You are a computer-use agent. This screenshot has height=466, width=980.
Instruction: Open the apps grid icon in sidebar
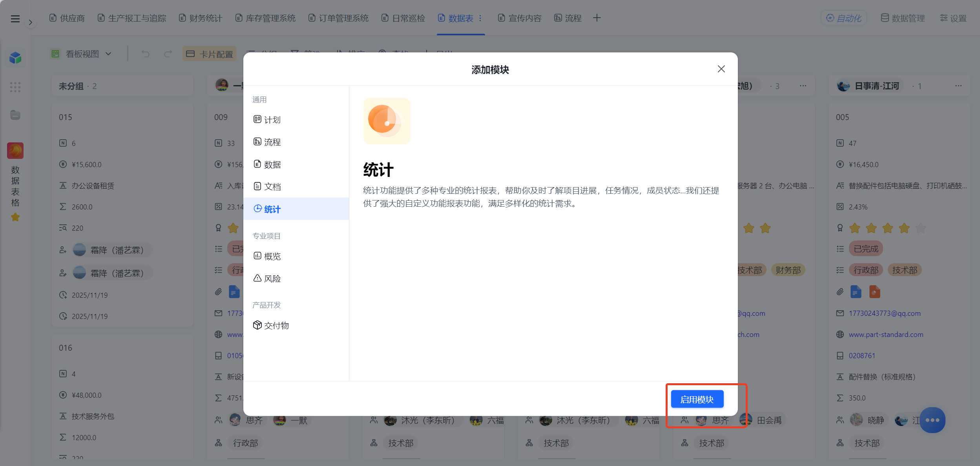pyautogui.click(x=15, y=87)
